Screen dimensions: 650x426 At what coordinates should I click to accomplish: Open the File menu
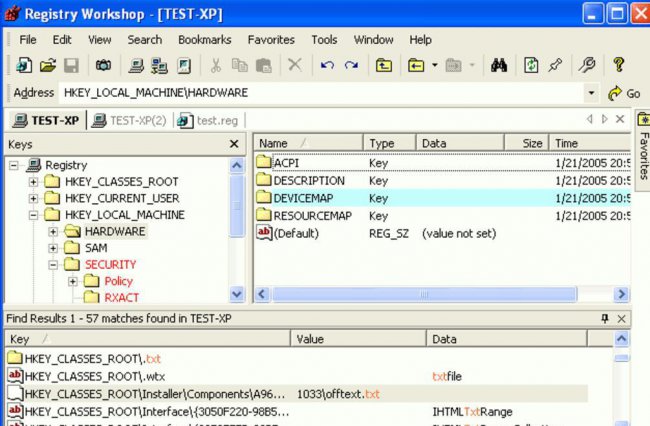point(27,40)
